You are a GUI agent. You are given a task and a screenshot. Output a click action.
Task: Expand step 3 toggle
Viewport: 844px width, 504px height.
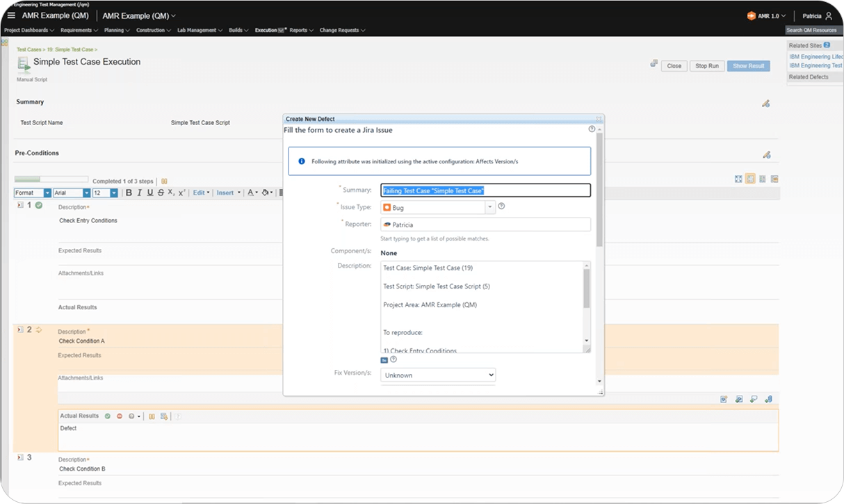[20, 457]
